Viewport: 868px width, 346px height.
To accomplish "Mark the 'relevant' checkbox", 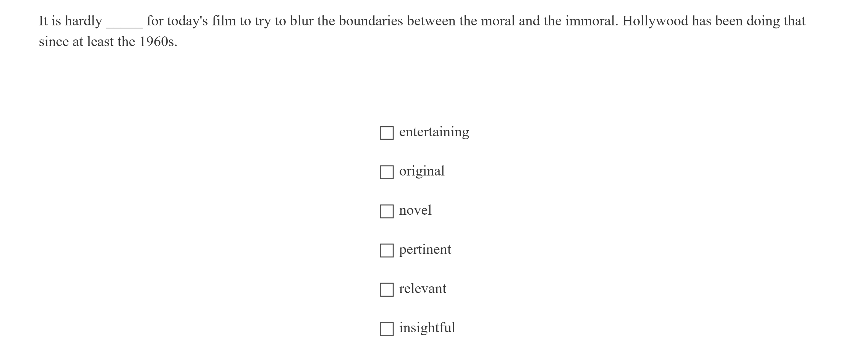I will point(387,290).
